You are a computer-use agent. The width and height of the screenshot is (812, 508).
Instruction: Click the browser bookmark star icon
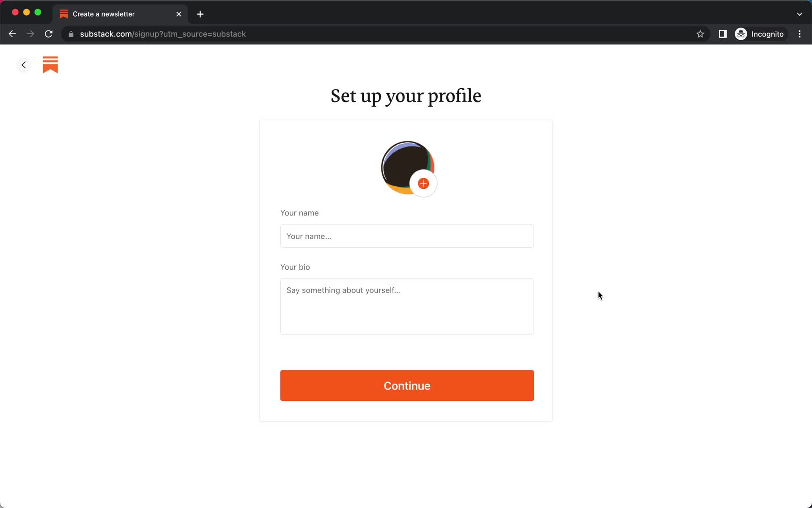(700, 34)
